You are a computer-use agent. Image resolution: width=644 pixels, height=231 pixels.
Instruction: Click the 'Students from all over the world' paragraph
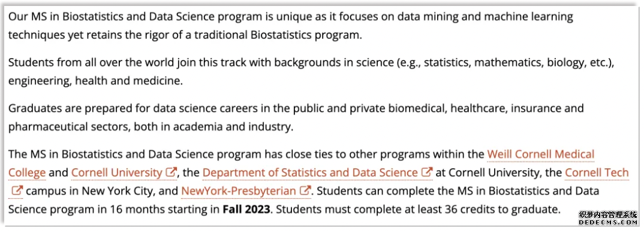pyautogui.click(x=311, y=72)
